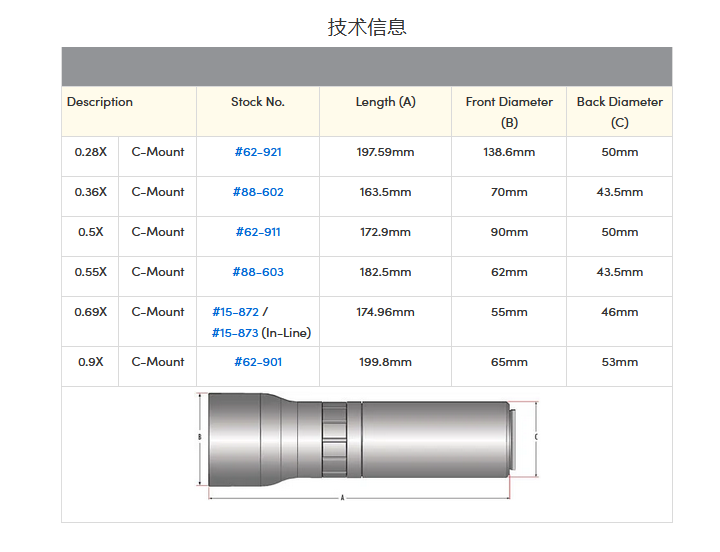Follow the #62-911 product link
This screenshot has width=720, height=552.
coord(258,232)
